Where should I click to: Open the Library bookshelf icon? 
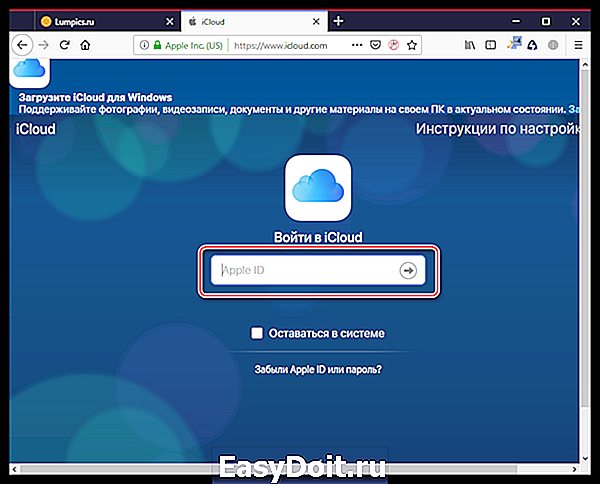tap(470, 45)
